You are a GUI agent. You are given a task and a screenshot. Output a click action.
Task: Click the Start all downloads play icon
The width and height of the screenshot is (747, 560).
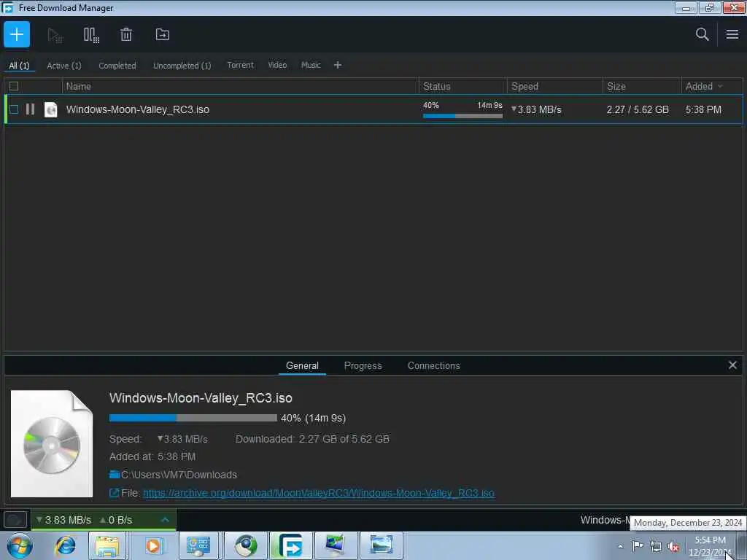pyautogui.click(x=55, y=35)
